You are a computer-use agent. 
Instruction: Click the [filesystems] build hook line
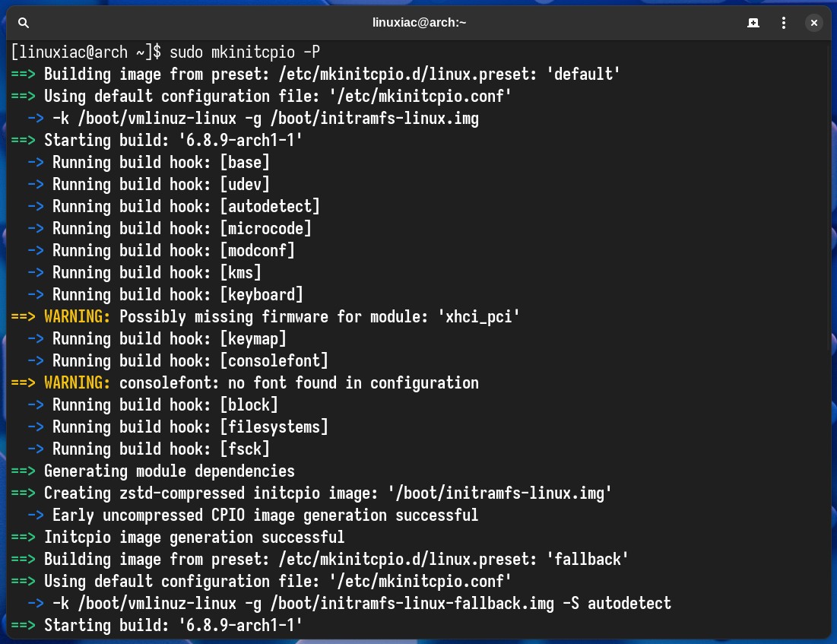coord(178,427)
